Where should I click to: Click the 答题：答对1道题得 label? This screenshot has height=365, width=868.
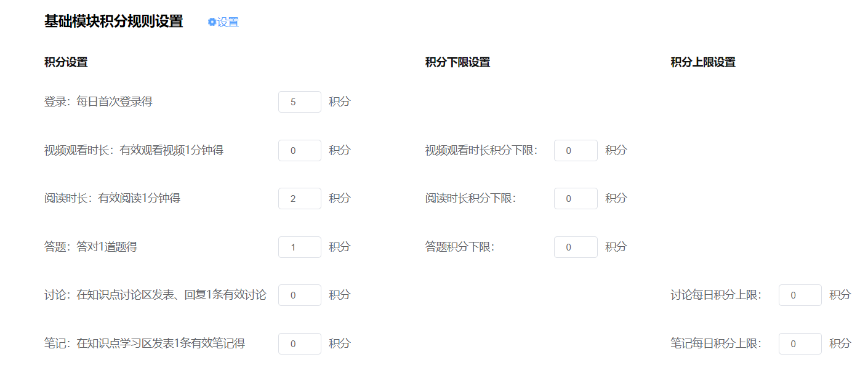coord(90,247)
